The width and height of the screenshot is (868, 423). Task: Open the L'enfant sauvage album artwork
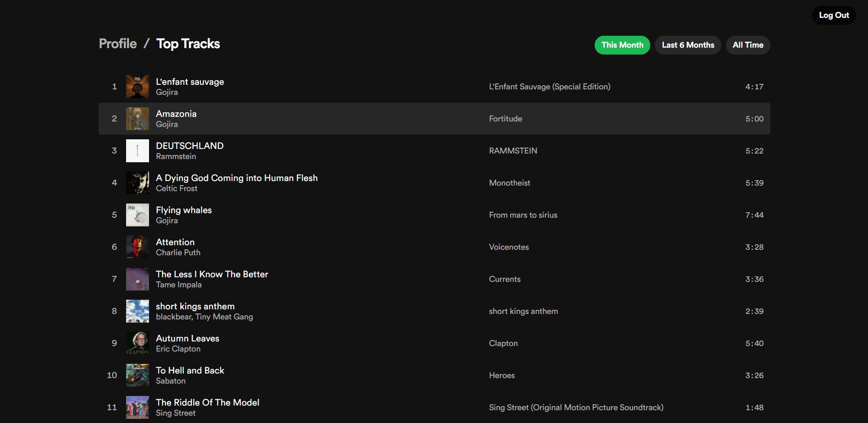137,86
